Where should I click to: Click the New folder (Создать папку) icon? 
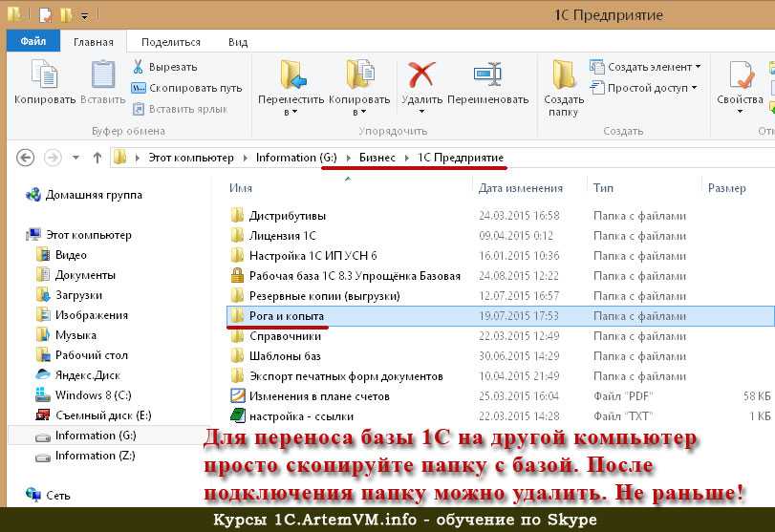point(564,75)
